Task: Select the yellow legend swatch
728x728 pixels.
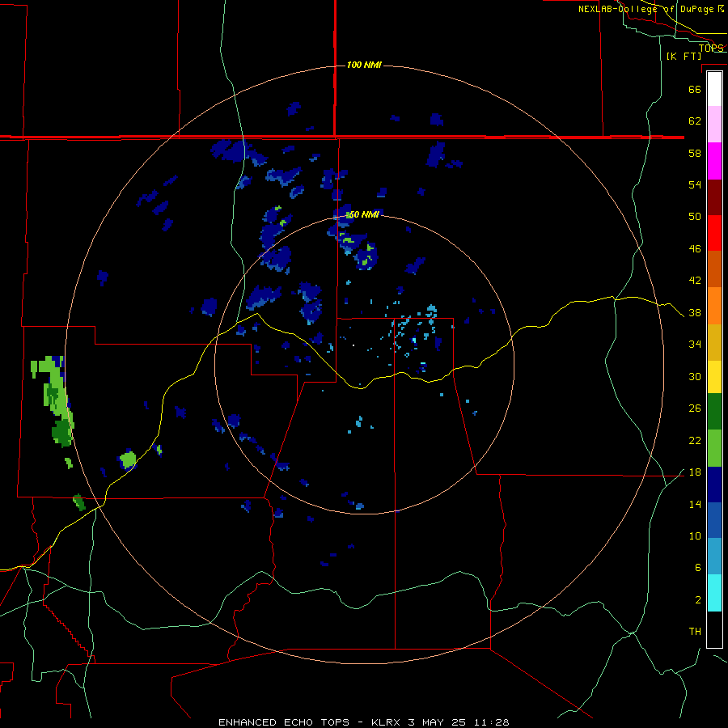Action: 714,377
